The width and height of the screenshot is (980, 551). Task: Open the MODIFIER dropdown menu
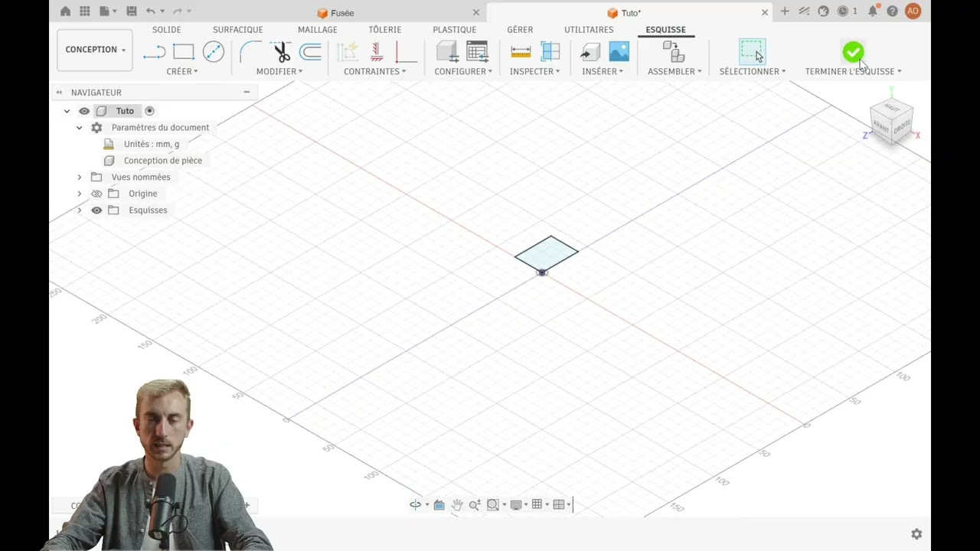[x=279, y=71]
